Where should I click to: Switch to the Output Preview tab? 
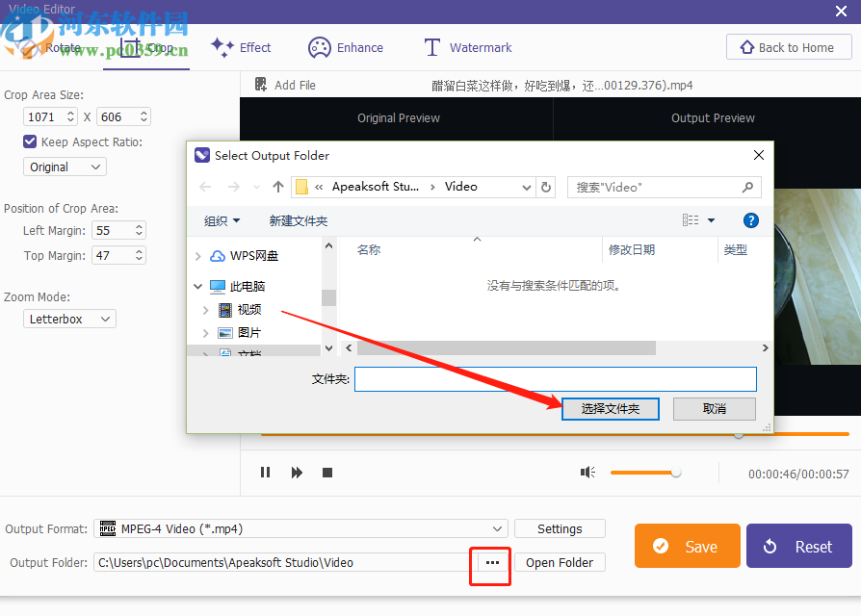[713, 118]
